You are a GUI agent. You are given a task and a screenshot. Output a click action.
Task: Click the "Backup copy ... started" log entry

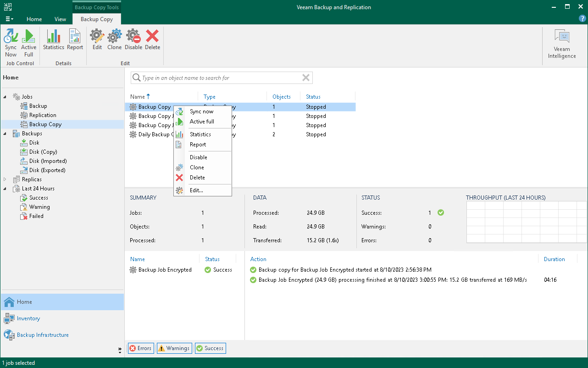345,270
